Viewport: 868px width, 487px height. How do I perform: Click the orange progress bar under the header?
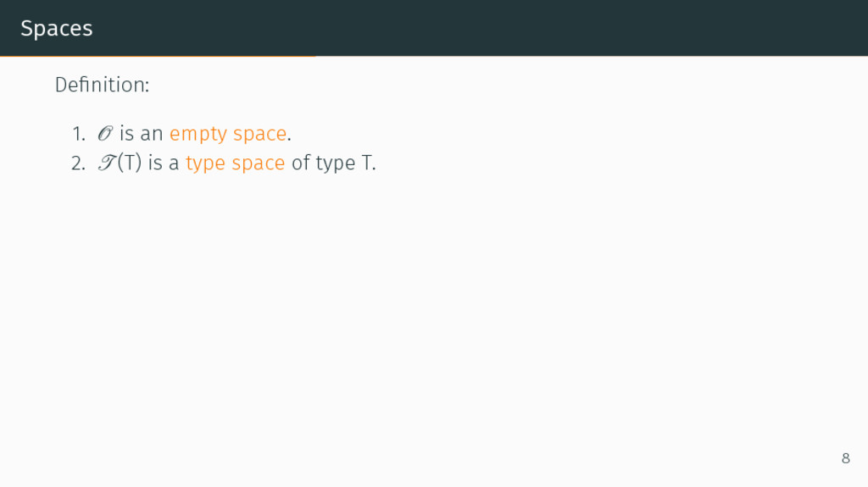coord(157,57)
